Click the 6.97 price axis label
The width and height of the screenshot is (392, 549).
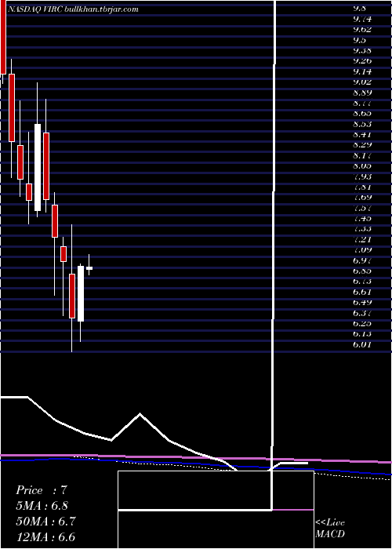362,260
